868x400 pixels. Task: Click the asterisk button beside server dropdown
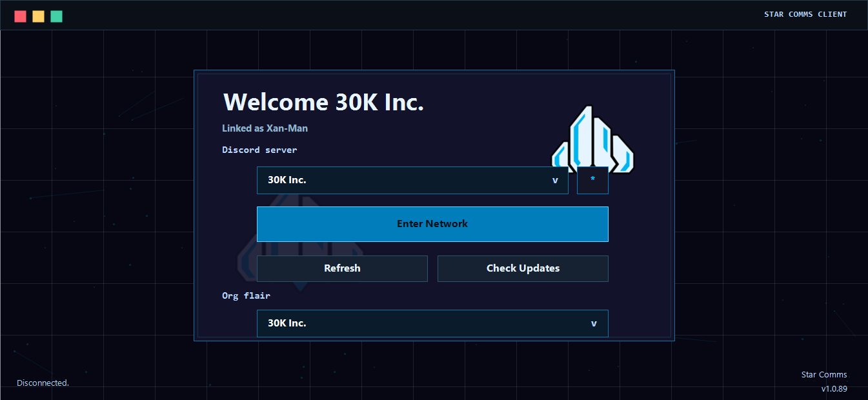(x=592, y=180)
